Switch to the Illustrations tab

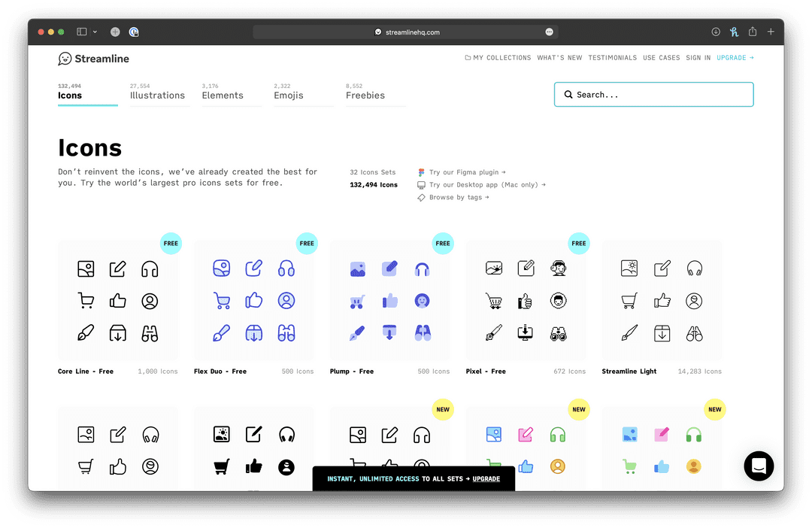click(158, 96)
